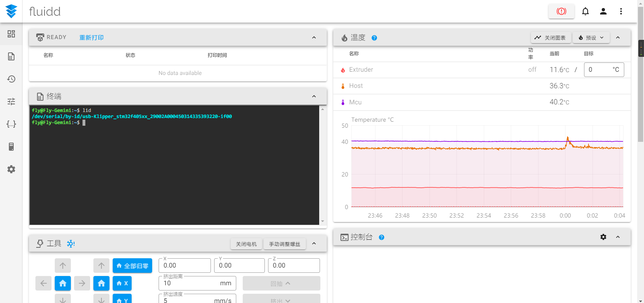Click the home X button
Viewport: 644px width, 303px height.
(122, 283)
